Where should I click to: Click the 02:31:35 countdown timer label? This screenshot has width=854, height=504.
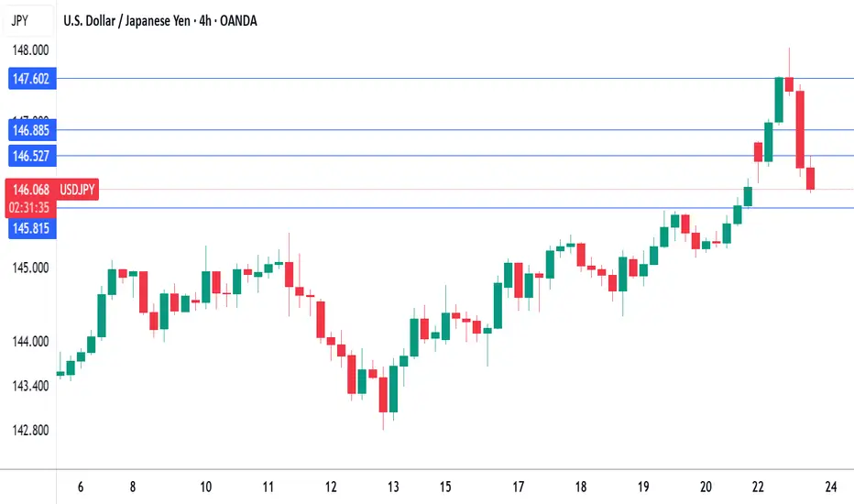coord(29,208)
